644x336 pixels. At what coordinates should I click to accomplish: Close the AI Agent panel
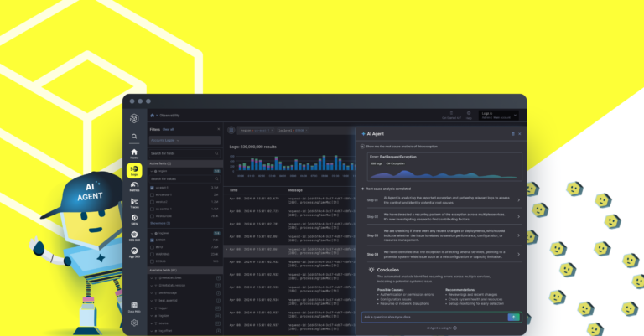520,133
